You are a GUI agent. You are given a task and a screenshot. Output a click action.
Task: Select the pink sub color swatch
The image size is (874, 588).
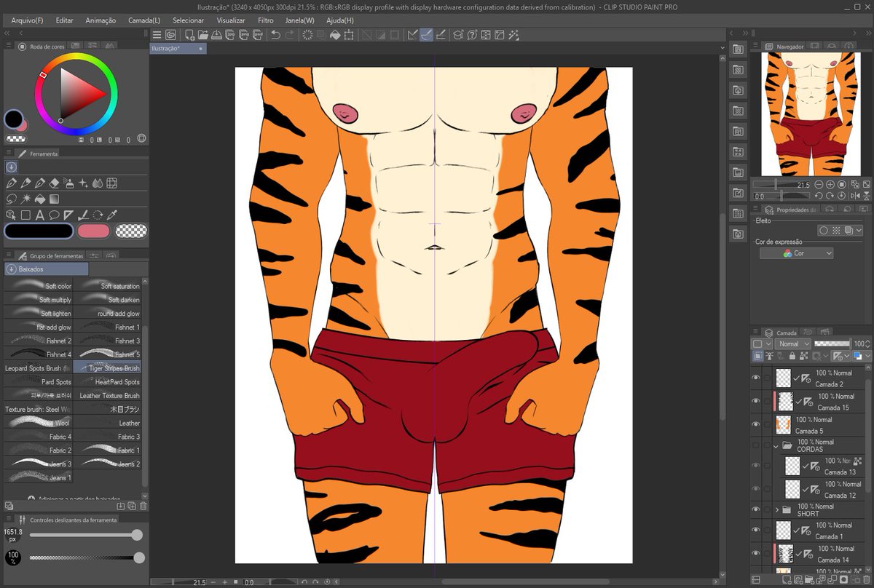click(x=93, y=231)
